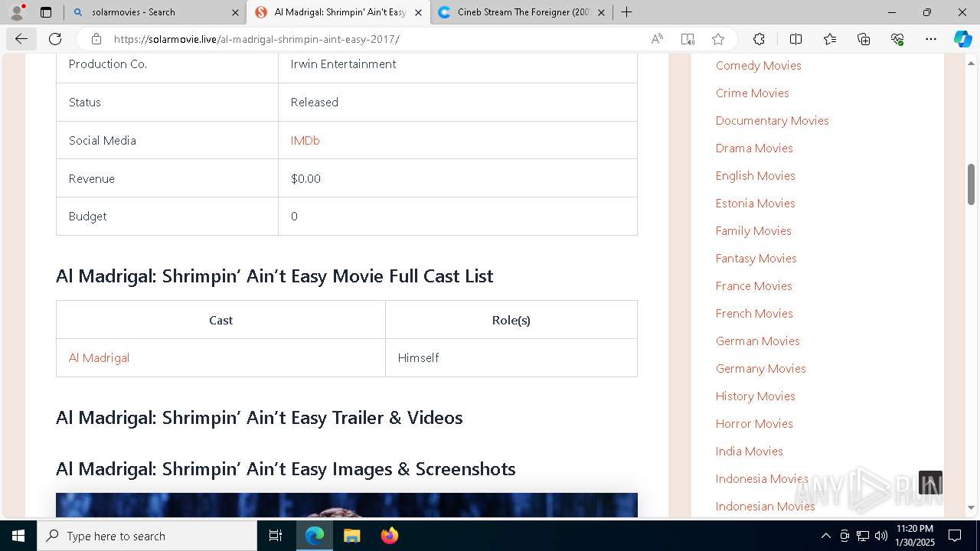View site information lock icon

point(96,39)
